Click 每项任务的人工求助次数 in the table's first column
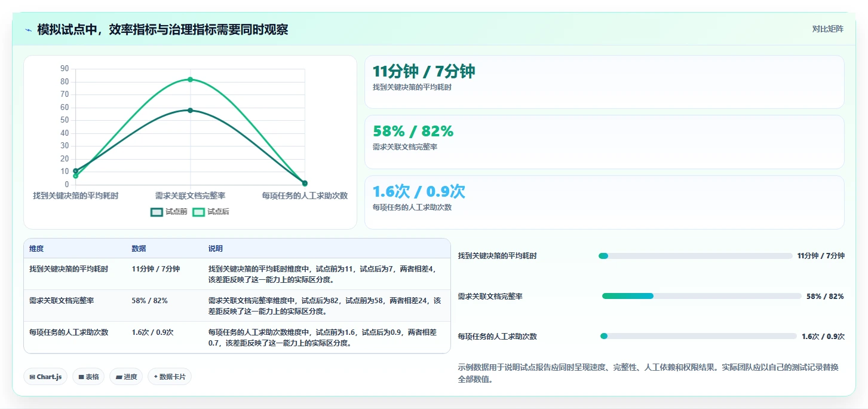The height and width of the screenshot is (409, 868). pos(69,332)
